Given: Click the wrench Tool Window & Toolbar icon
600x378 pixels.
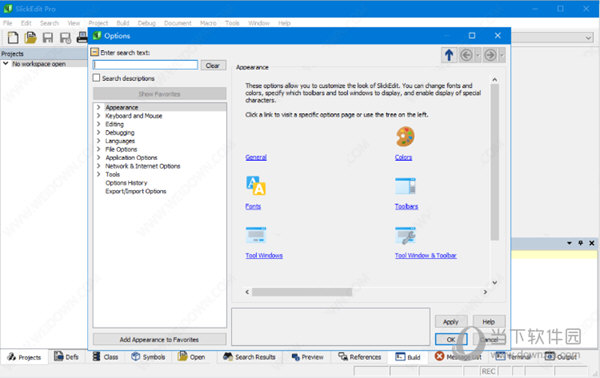Looking at the screenshot, I should tap(405, 235).
